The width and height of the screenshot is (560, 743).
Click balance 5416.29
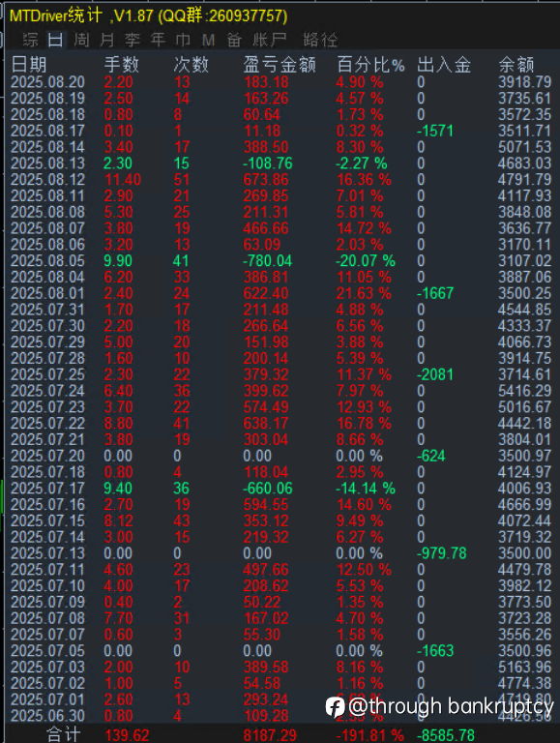[524, 391]
